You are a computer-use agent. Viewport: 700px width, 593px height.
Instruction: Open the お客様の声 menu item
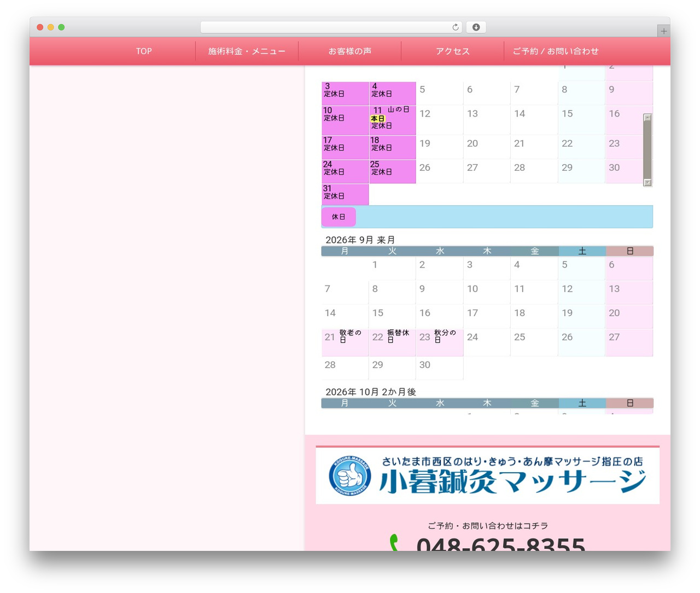350,51
